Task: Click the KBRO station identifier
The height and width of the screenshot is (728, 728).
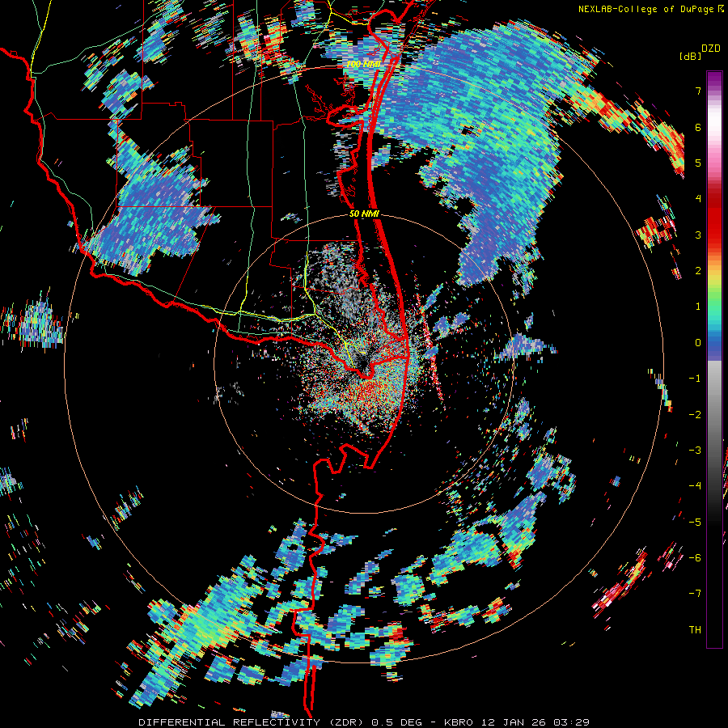Action: coord(459,722)
